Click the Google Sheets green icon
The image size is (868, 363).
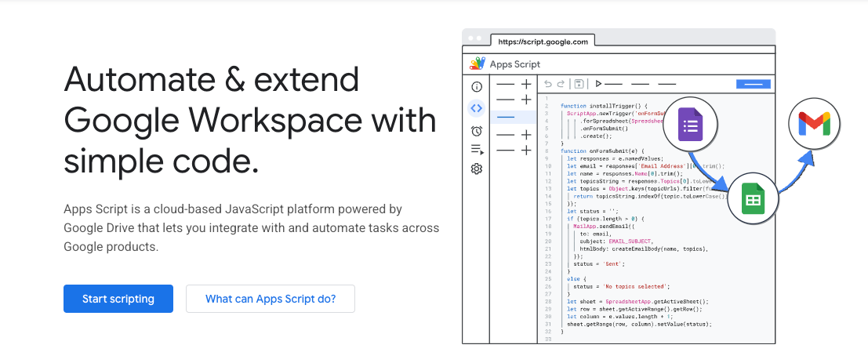pos(752,200)
